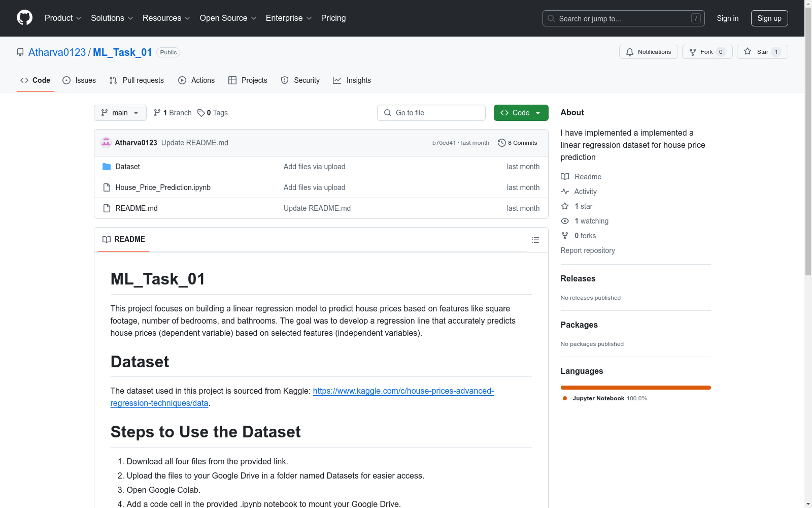812x508 pixels.
Task: Expand the Resources menu
Action: click(166, 18)
